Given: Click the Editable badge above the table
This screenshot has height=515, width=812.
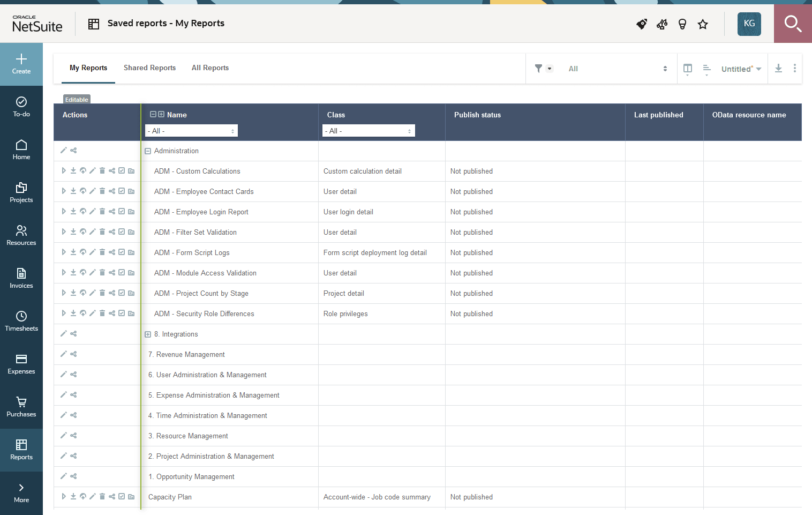Looking at the screenshot, I should tap(77, 100).
